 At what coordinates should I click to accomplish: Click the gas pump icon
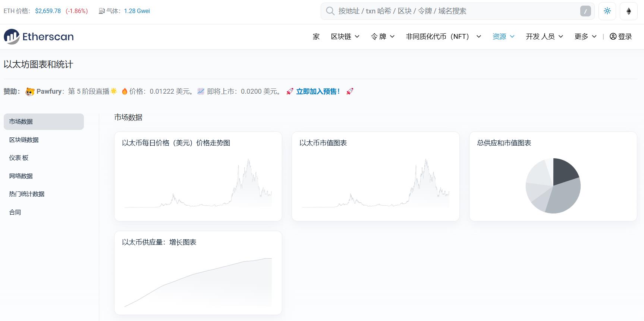(x=101, y=11)
